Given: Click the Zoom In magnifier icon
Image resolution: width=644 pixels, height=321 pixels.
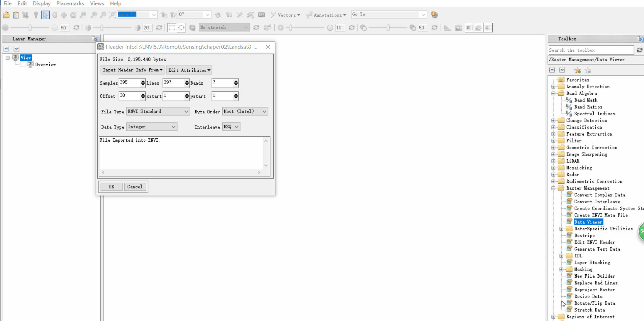Looking at the screenshot, I should point(94,15).
